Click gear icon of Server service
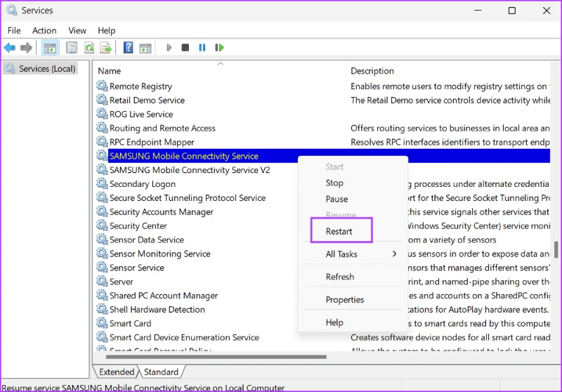 [102, 282]
